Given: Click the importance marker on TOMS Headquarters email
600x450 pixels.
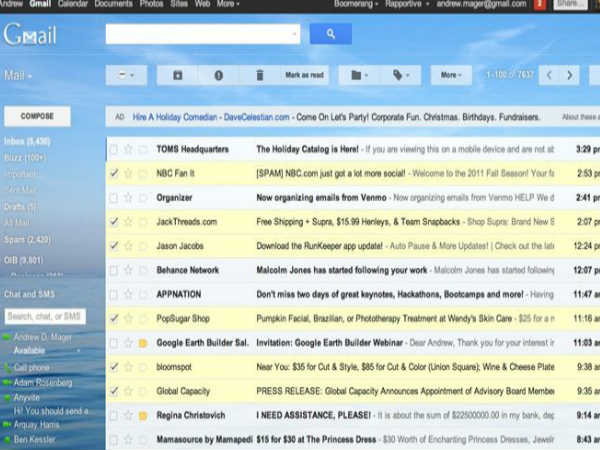Looking at the screenshot, I should click(143, 149).
